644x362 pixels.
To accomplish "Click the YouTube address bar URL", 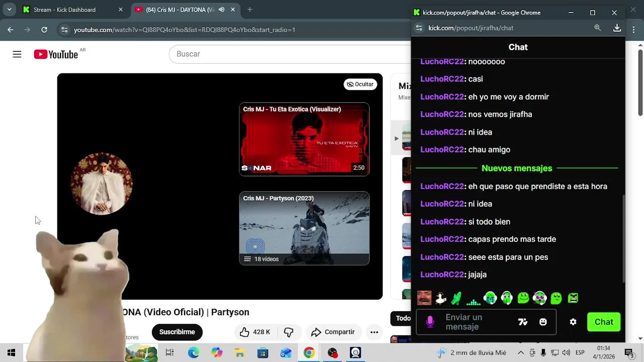I will (x=185, y=30).
